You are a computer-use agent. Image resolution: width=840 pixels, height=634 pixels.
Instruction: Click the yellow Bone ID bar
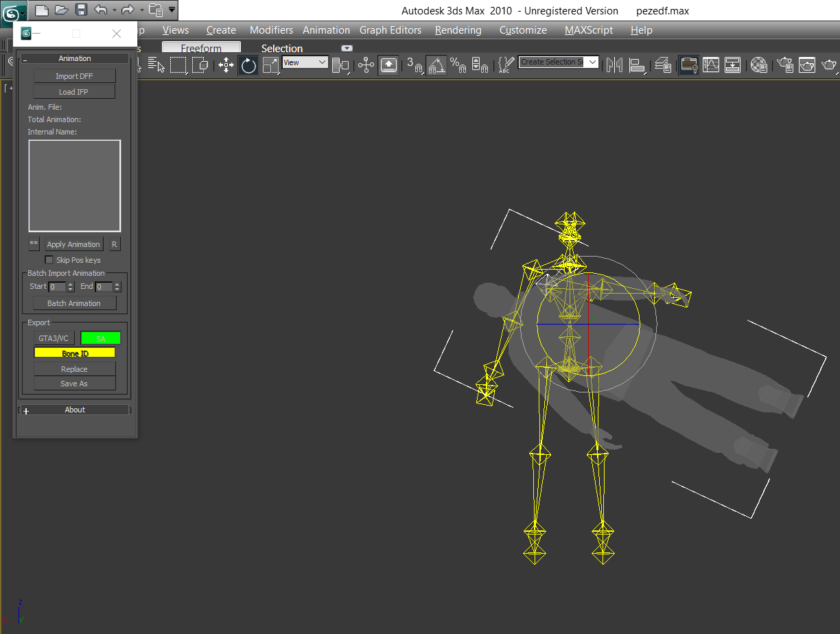(x=75, y=353)
